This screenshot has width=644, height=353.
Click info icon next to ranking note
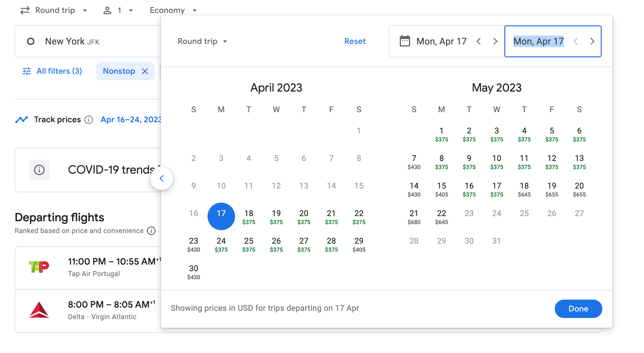pyautogui.click(x=151, y=231)
